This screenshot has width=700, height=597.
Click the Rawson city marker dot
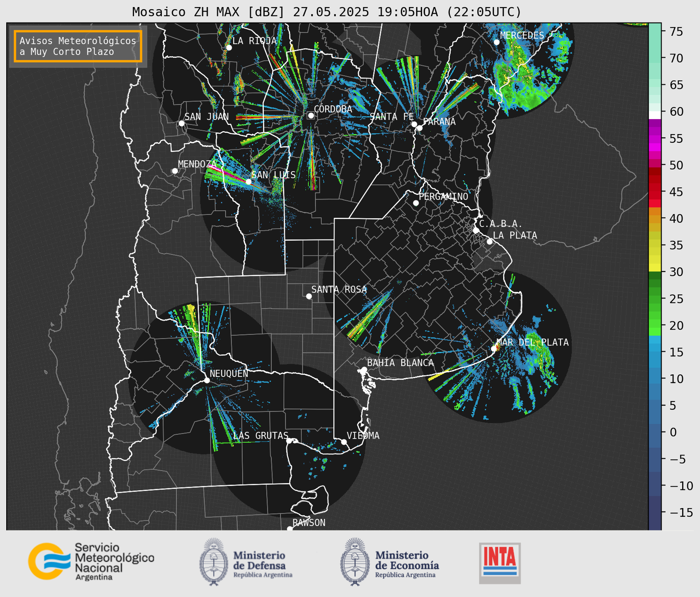coord(290,529)
